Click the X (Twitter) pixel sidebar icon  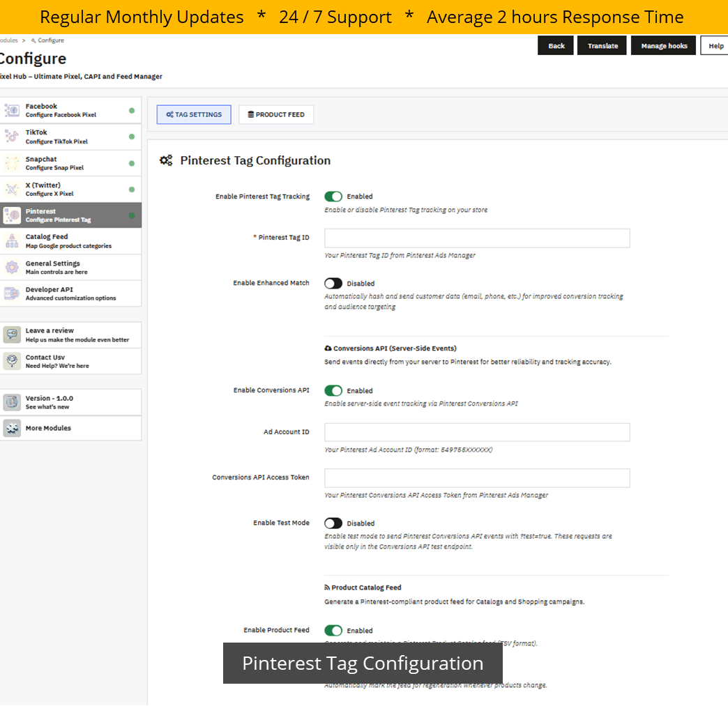[12, 190]
